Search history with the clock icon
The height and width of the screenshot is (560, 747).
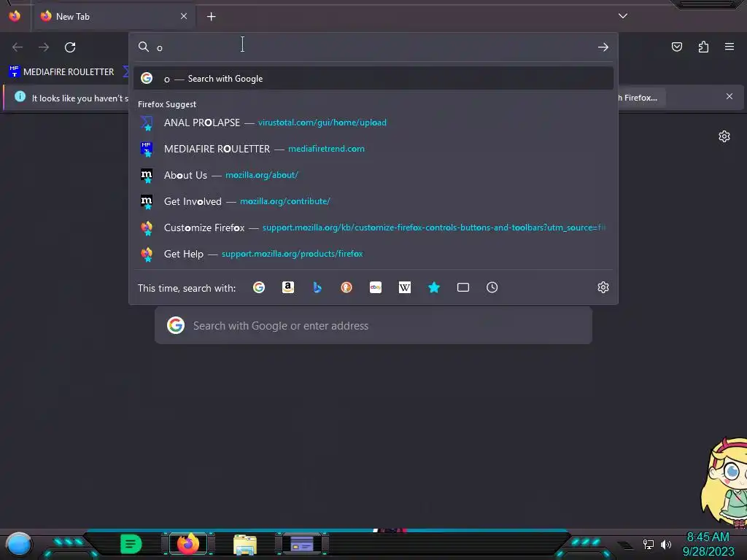pyautogui.click(x=492, y=287)
